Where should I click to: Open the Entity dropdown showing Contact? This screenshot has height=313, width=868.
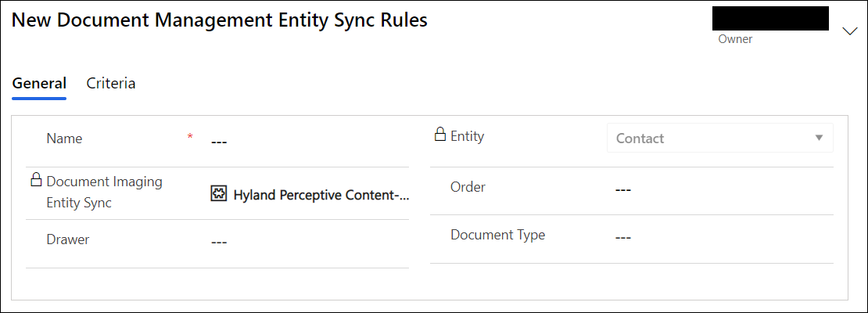[x=719, y=138]
